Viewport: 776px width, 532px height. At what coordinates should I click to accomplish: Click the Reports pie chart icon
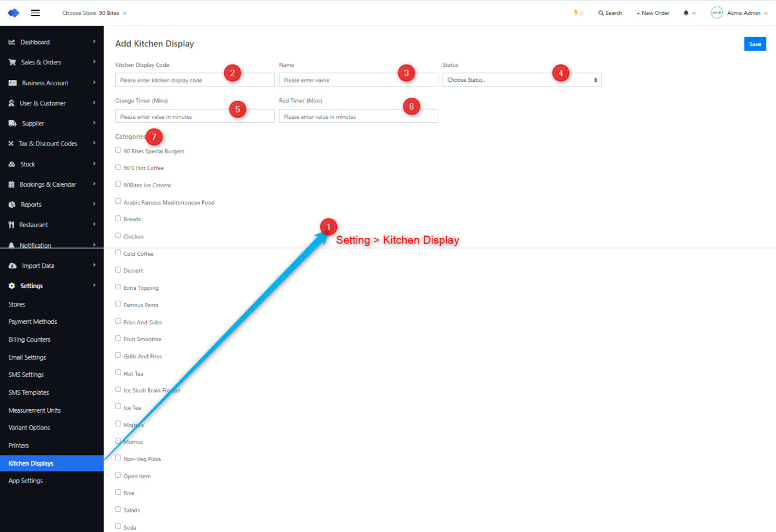12,205
